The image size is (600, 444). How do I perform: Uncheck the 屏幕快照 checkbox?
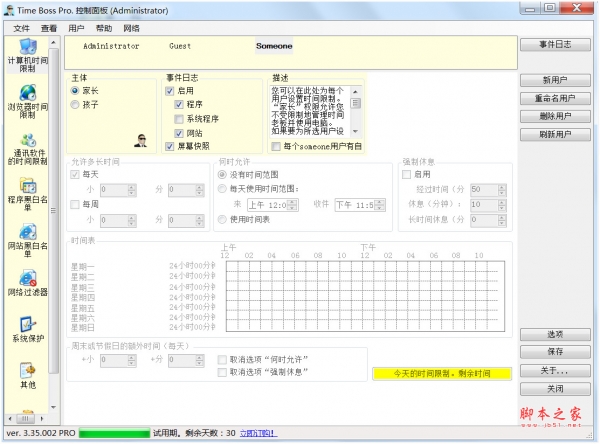pos(170,146)
